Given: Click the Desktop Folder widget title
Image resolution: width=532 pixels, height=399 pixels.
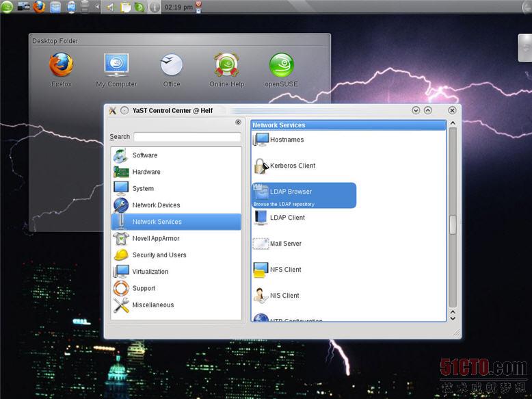Looking at the screenshot, I should pos(55,41).
